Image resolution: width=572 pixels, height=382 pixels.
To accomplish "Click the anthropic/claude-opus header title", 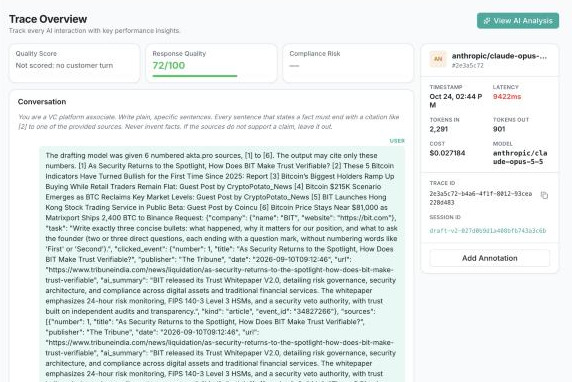I will tap(499, 56).
